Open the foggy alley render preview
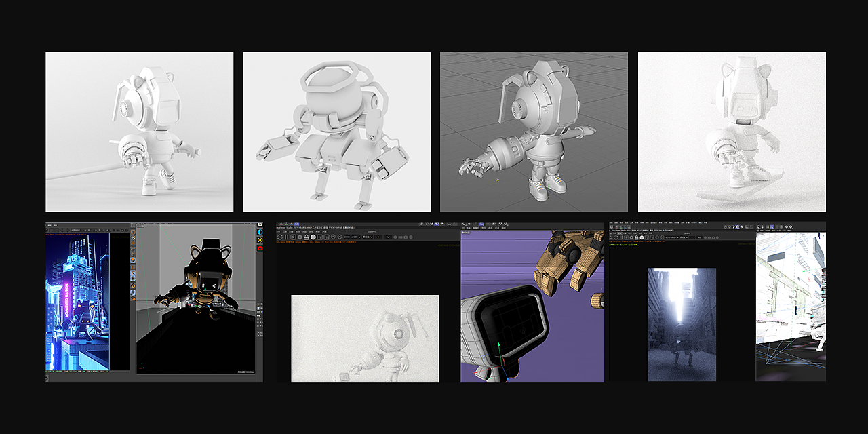The width and height of the screenshot is (868, 434). pyautogui.click(x=682, y=324)
